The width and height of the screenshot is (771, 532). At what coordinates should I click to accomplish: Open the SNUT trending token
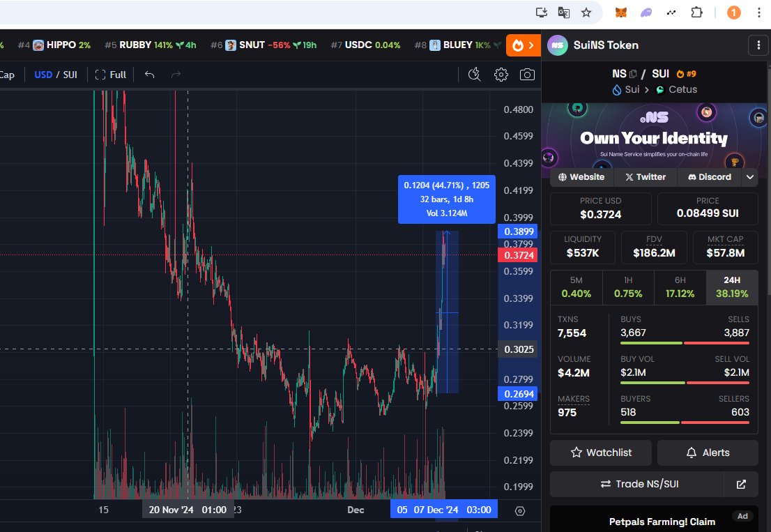tap(264, 45)
